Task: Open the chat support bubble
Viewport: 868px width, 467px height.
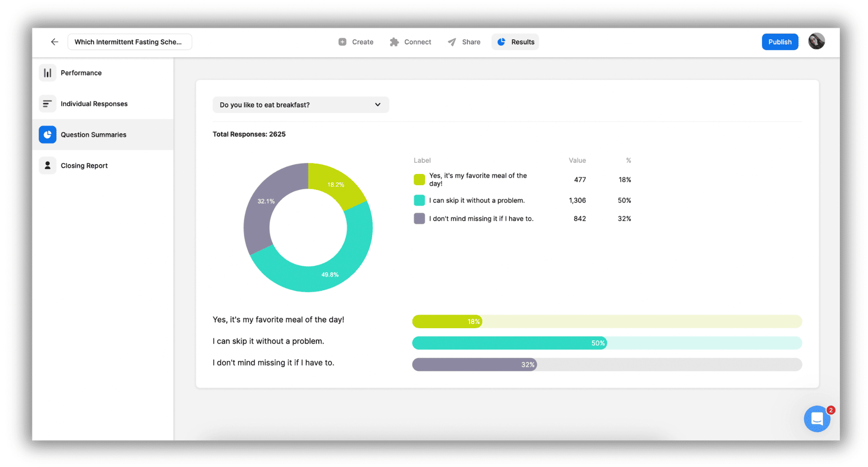Action: [817, 419]
